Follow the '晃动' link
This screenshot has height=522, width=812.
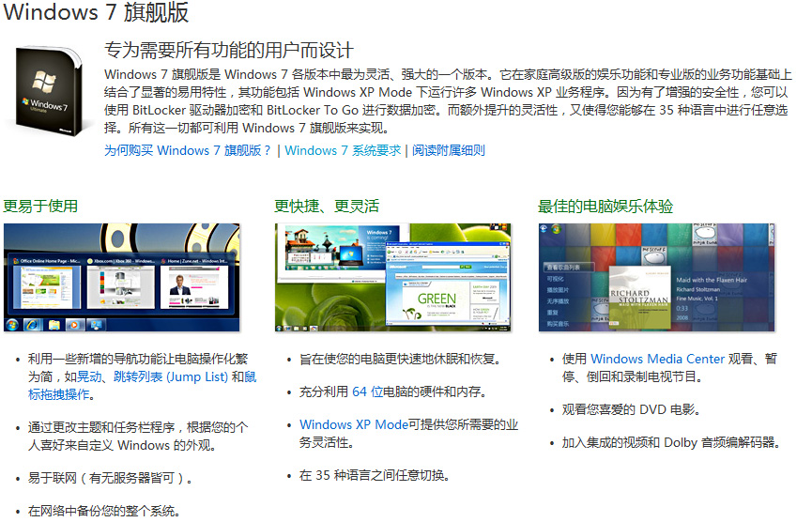[89, 377]
